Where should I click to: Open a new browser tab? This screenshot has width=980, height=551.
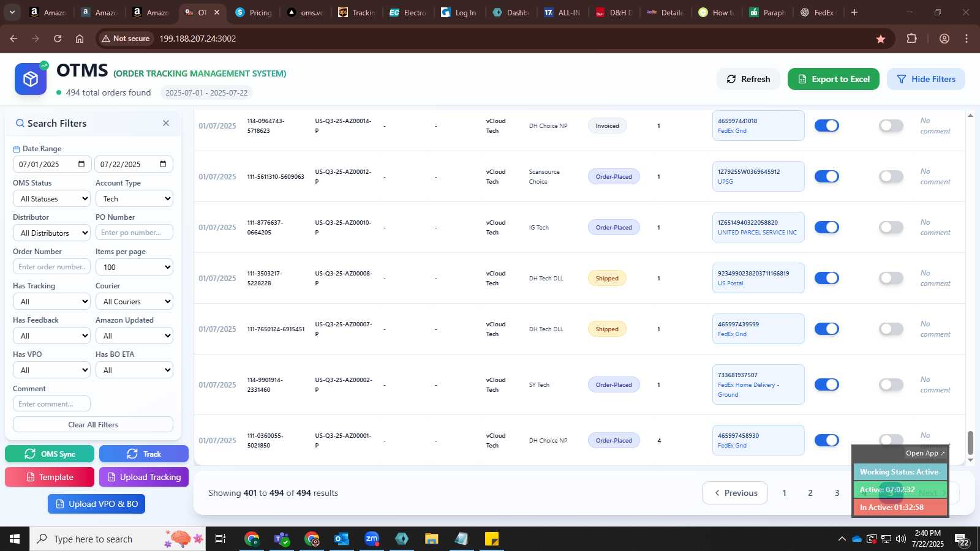point(854,12)
